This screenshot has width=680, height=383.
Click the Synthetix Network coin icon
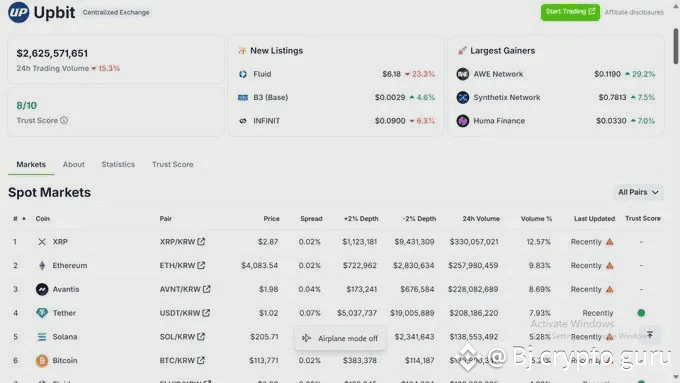pyautogui.click(x=463, y=97)
